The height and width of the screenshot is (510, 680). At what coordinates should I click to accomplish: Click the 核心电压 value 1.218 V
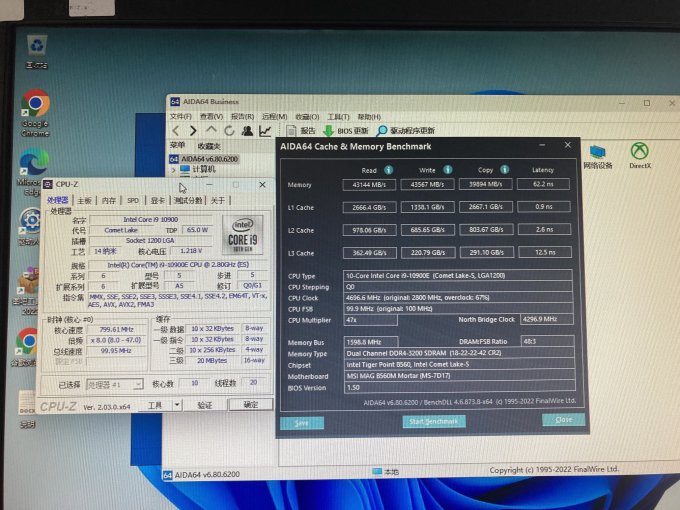pos(191,251)
